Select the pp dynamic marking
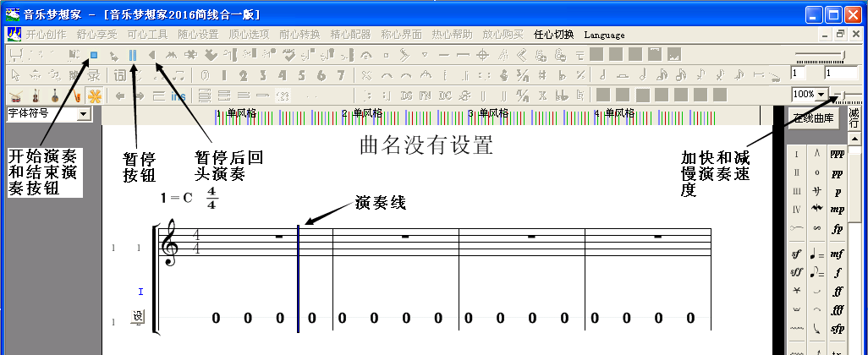 pos(837,173)
